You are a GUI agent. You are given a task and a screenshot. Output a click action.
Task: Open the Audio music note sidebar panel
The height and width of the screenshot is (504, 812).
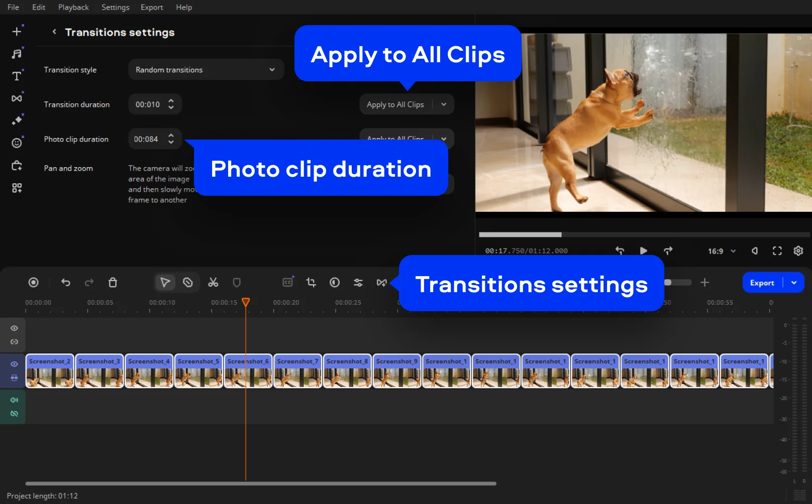[x=17, y=54]
